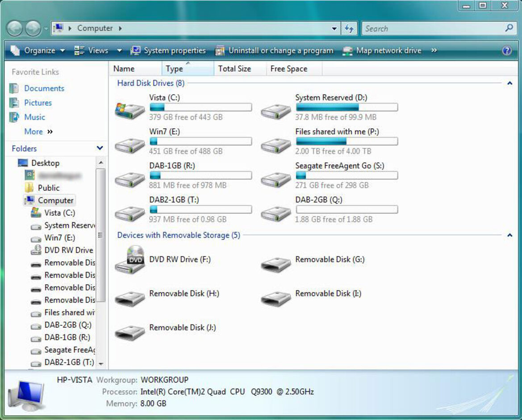
Task: Select the Win7 (E:) drive icon
Action: (x=129, y=145)
